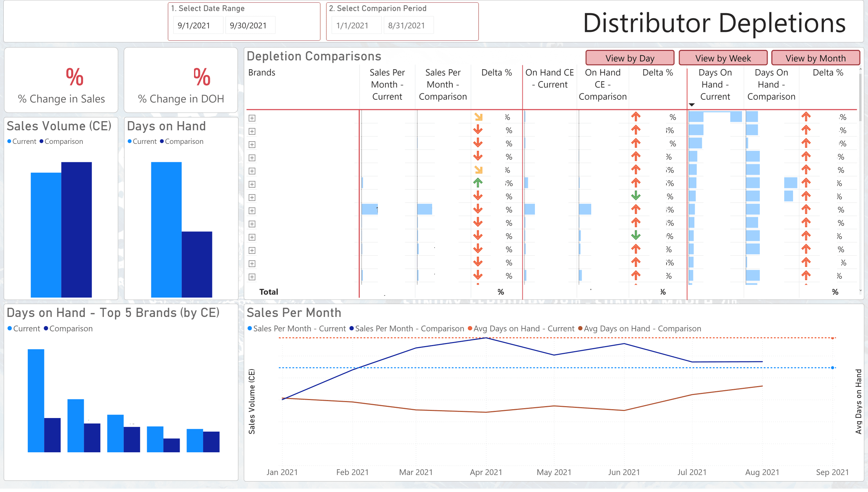Expand the first brand row plus icon
The image size is (868, 492).
click(x=252, y=118)
